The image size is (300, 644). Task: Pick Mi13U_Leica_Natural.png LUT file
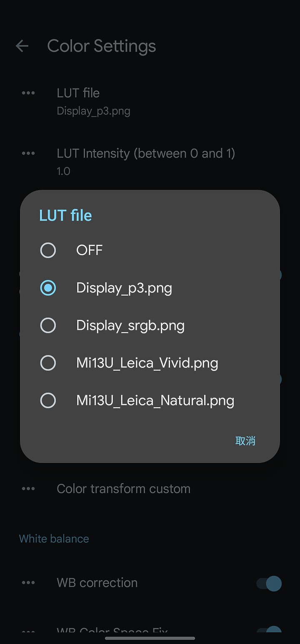coord(150,400)
